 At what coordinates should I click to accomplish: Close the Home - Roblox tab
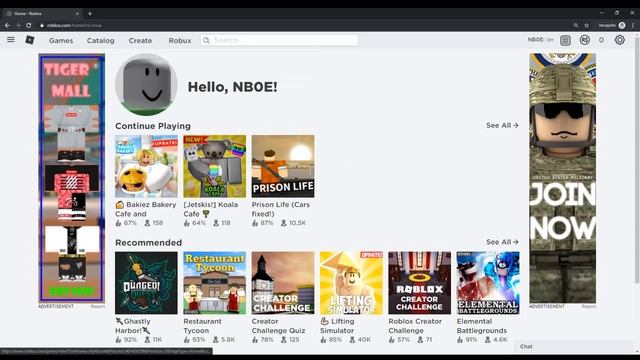[77, 13]
